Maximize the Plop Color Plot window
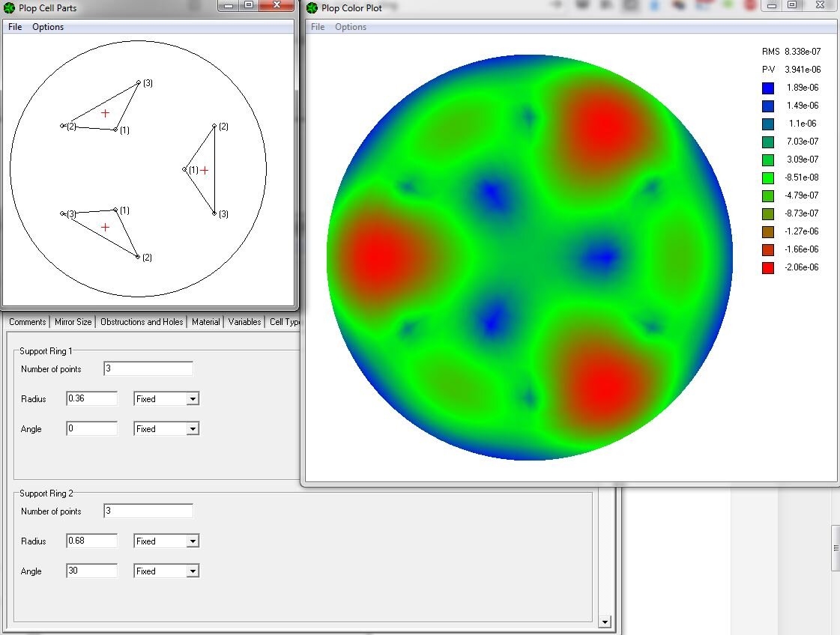 tap(792, 5)
